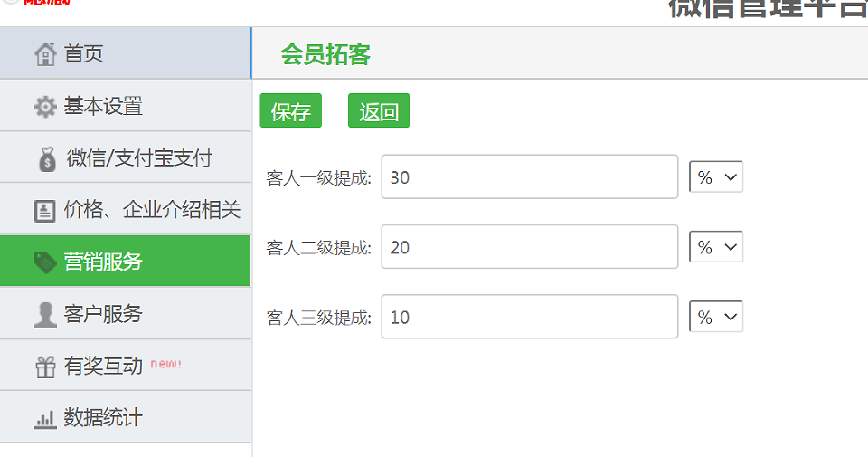The image size is (868, 457).
Task: Click the money bag icon for 微信/支付宝支付
Action: coord(48,159)
